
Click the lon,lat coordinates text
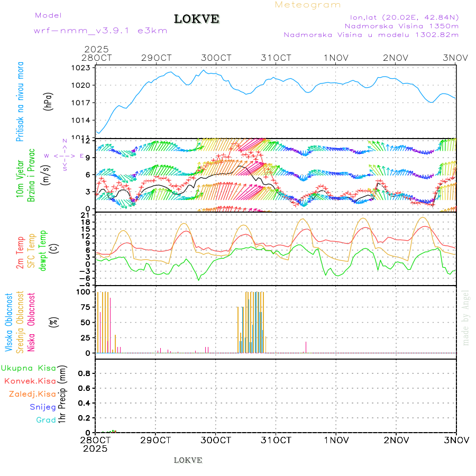coord(400,16)
